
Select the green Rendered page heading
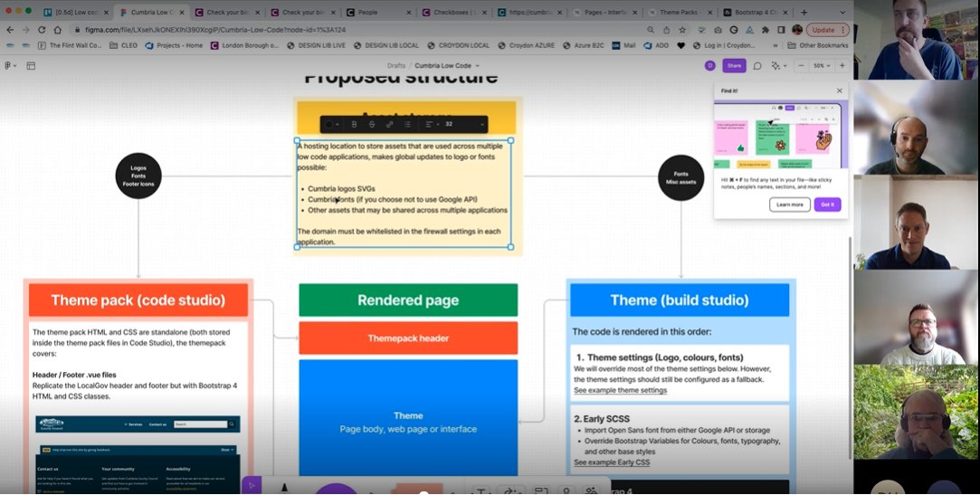(x=408, y=300)
